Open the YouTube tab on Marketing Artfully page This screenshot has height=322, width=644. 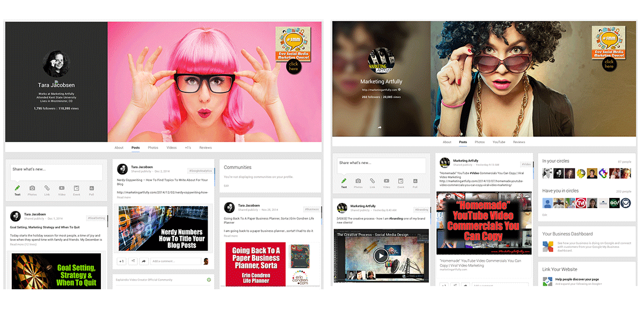pos(499,142)
